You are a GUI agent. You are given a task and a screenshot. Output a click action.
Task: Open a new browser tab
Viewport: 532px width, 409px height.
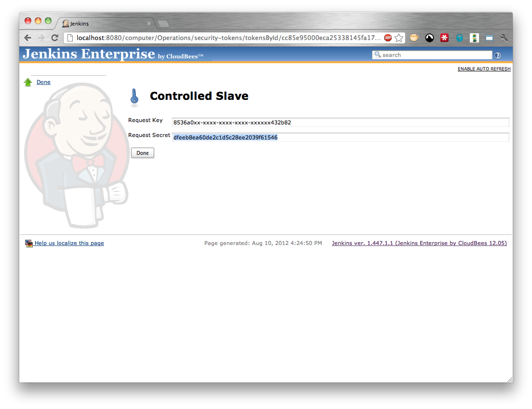(x=163, y=24)
